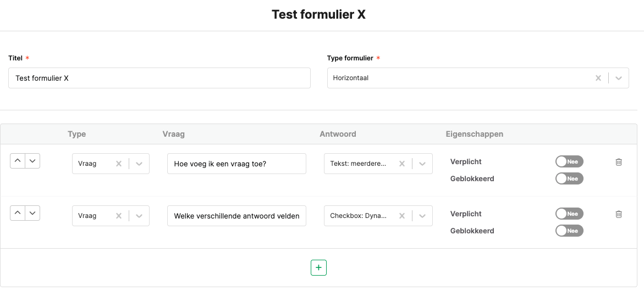Edit 'Welke verschillende antwoord velden' question field

[x=236, y=216]
